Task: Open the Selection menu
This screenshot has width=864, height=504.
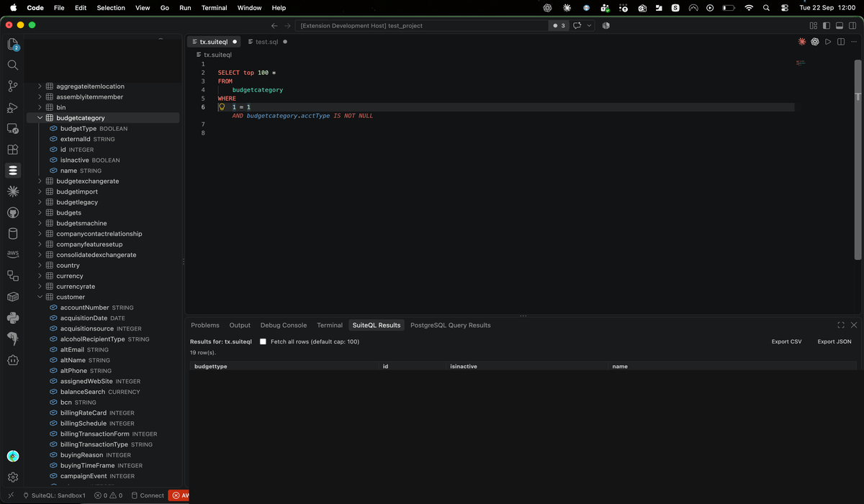Action: (x=111, y=8)
